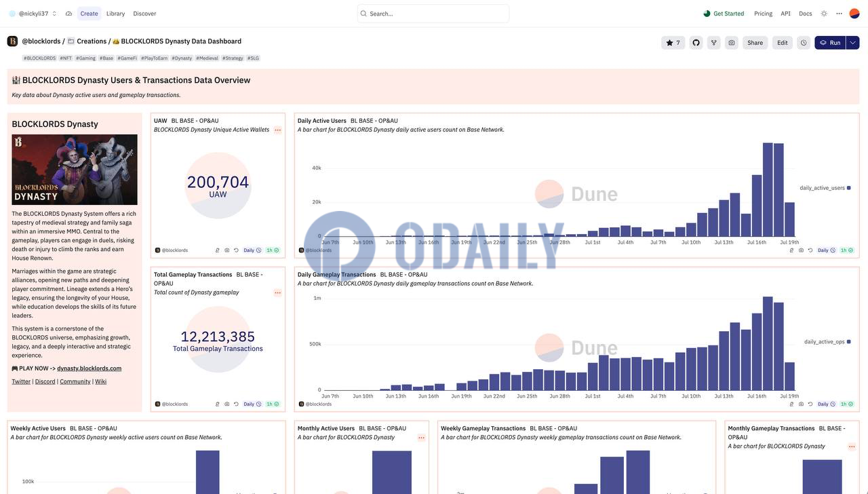Click the Edit dashboard button

point(783,43)
